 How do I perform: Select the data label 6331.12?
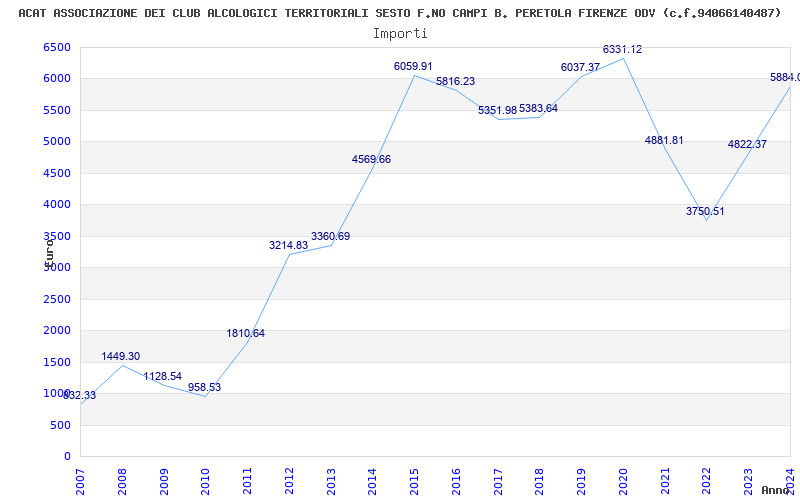[x=622, y=49]
